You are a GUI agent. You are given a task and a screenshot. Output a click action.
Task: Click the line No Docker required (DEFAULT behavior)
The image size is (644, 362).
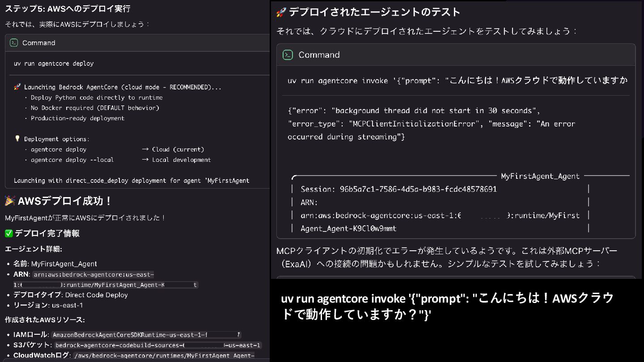click(95, 108)
